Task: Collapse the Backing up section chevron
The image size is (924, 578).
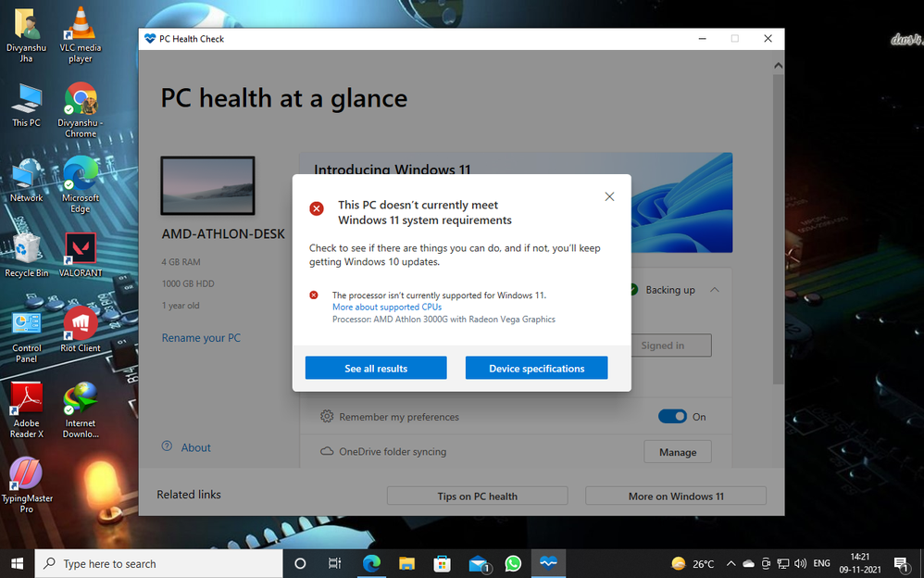Action: click(x=714, y=290)
